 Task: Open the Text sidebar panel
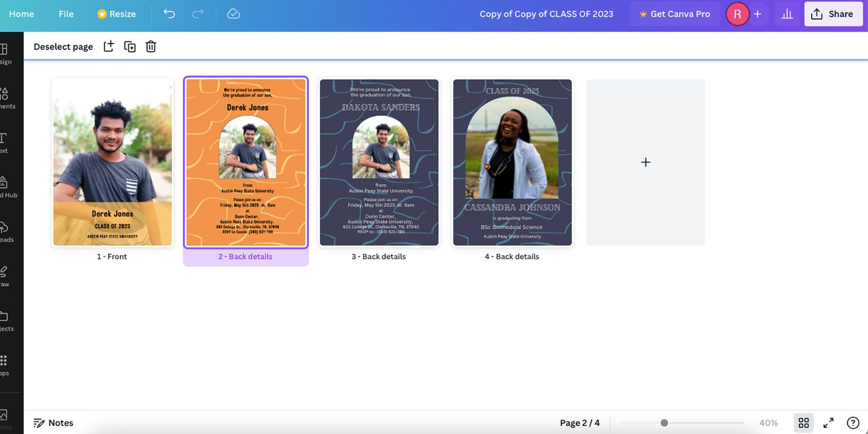click(4, 143)
